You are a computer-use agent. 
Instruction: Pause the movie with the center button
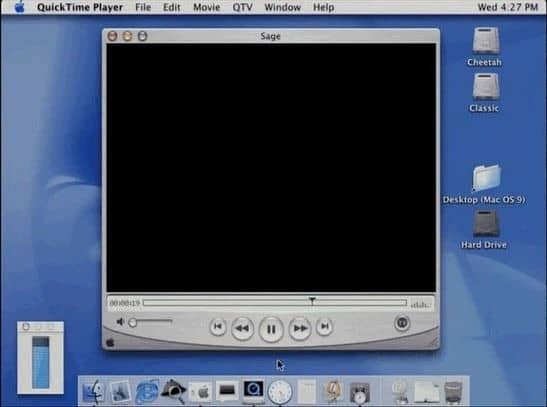tap(271, 329)
